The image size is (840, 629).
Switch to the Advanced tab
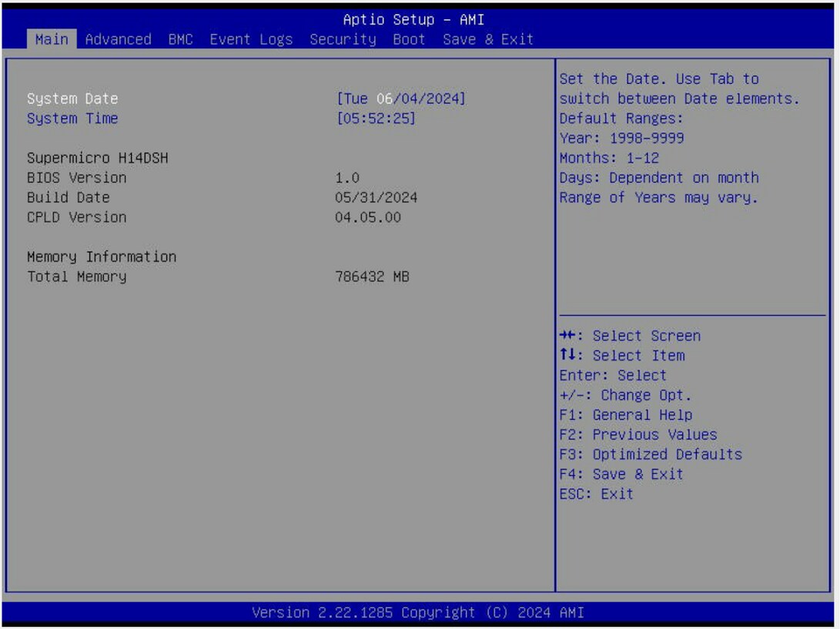point(118,39)
